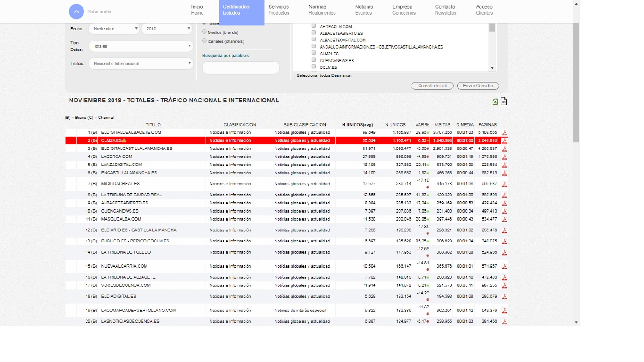Check the AHORACLM.COM checkbox

pos(314,26)
